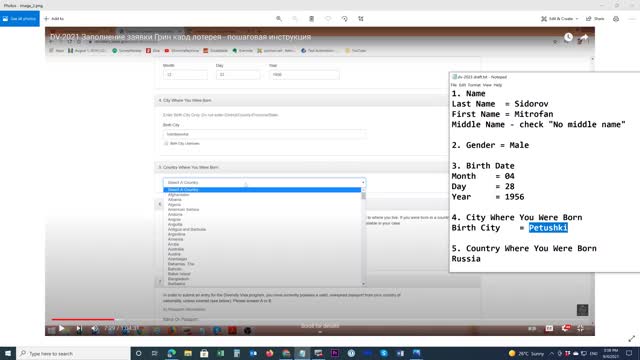
Task: Open video settings gear icon
Action: tap(566, 328)
